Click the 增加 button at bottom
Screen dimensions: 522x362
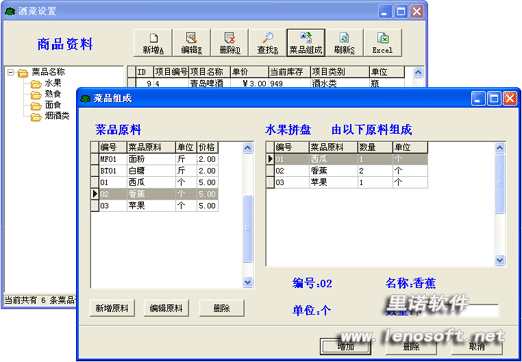point(346,347)
